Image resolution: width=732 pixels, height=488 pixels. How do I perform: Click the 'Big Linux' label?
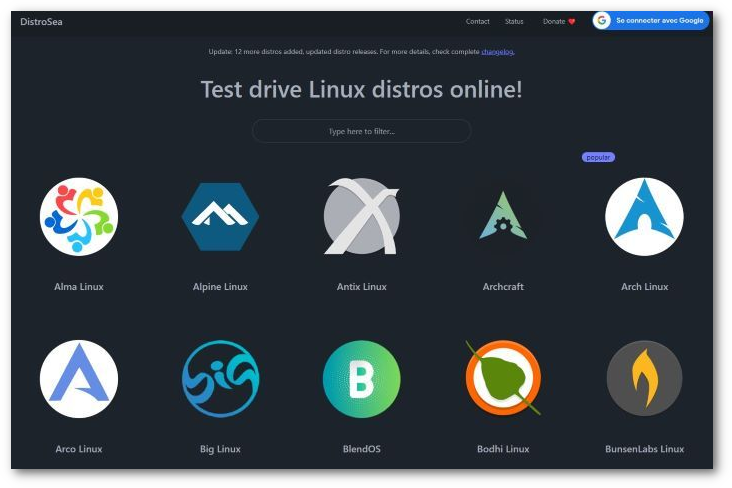220,449
